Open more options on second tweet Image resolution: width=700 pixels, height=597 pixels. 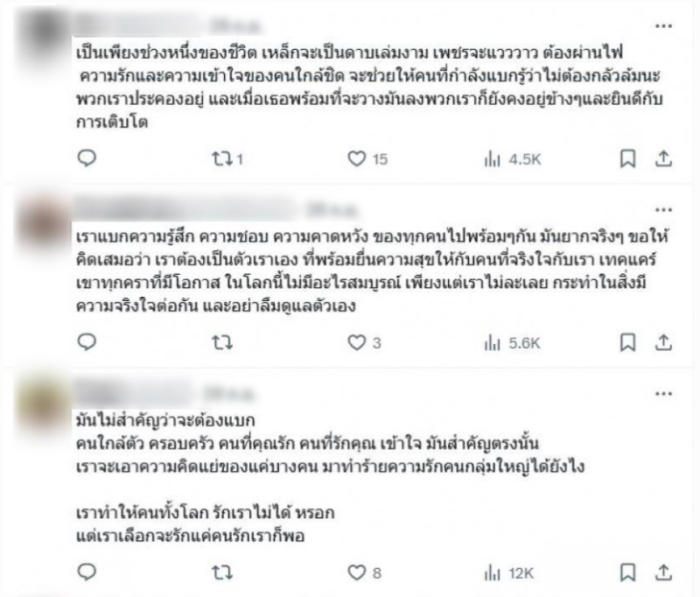(663, 210)
